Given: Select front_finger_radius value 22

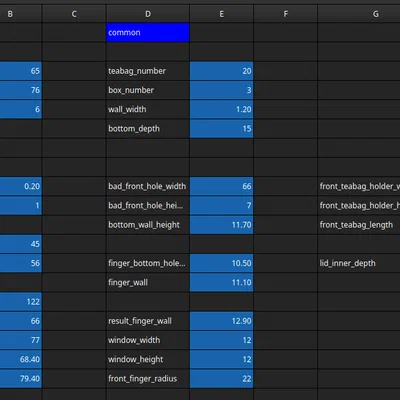Looking at the screenshot, I should [221, 379].
